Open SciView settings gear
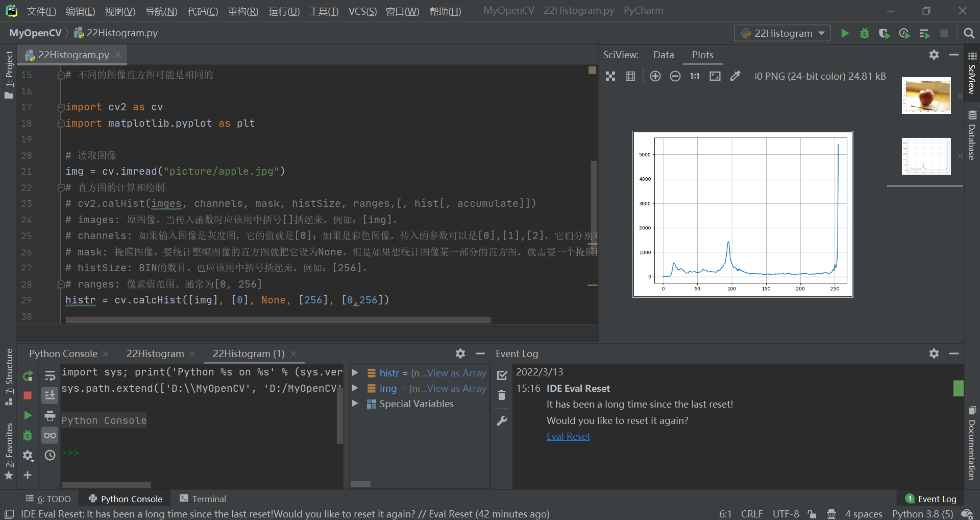The image size is (980, 520). click(934, 55)
